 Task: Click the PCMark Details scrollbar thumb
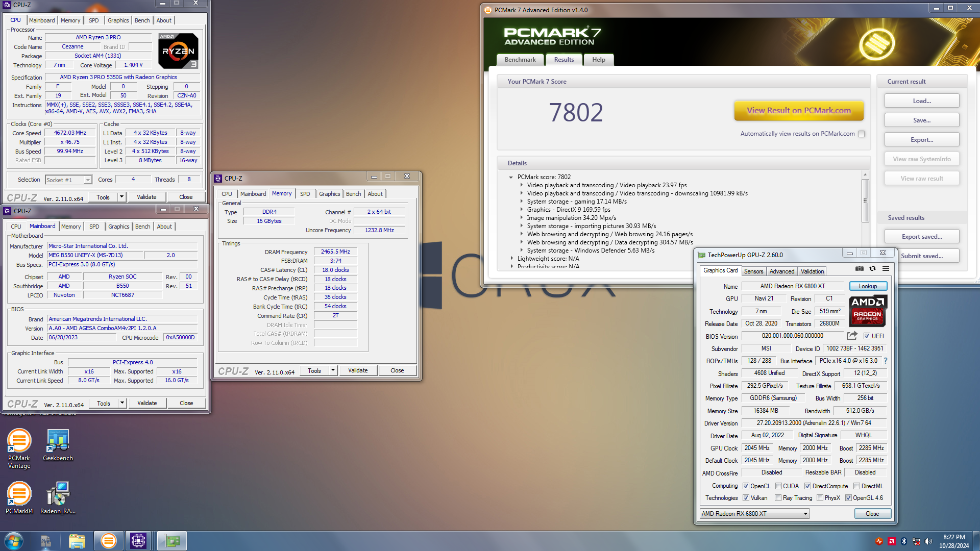865,200
